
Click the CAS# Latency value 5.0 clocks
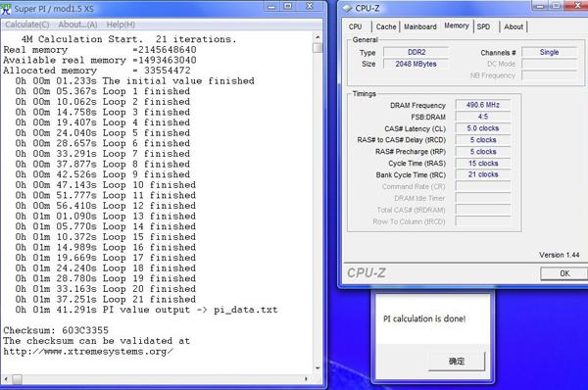(482, 128)
